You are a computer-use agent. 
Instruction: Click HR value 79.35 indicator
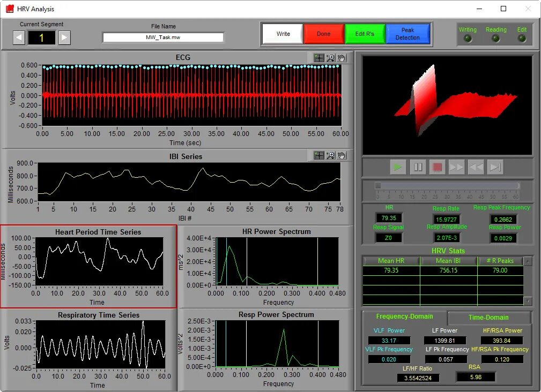pos(389,218)
